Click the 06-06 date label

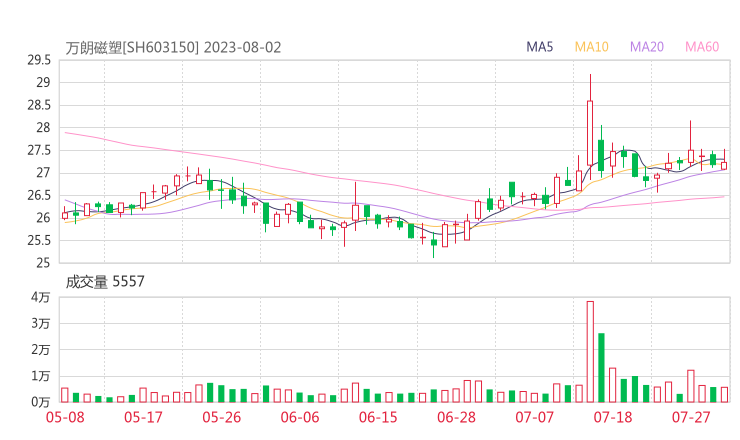(x=300, y=417)
